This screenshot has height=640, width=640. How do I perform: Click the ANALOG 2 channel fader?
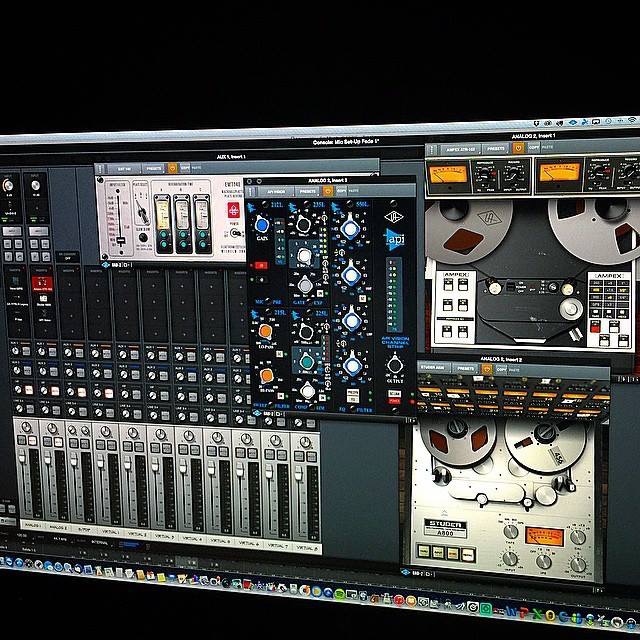pos(48,459)
